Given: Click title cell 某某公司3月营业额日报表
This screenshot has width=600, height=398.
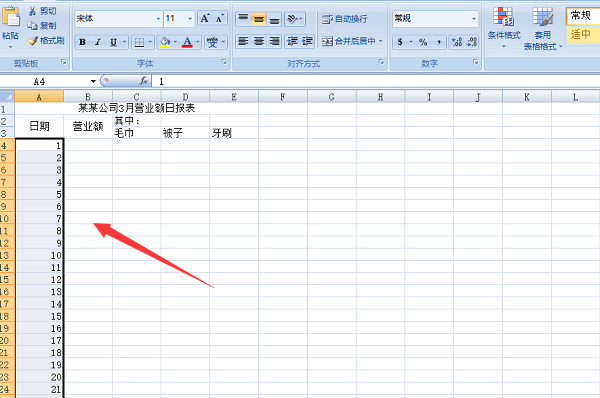Looking at the screenshot, I should (137, 108).
